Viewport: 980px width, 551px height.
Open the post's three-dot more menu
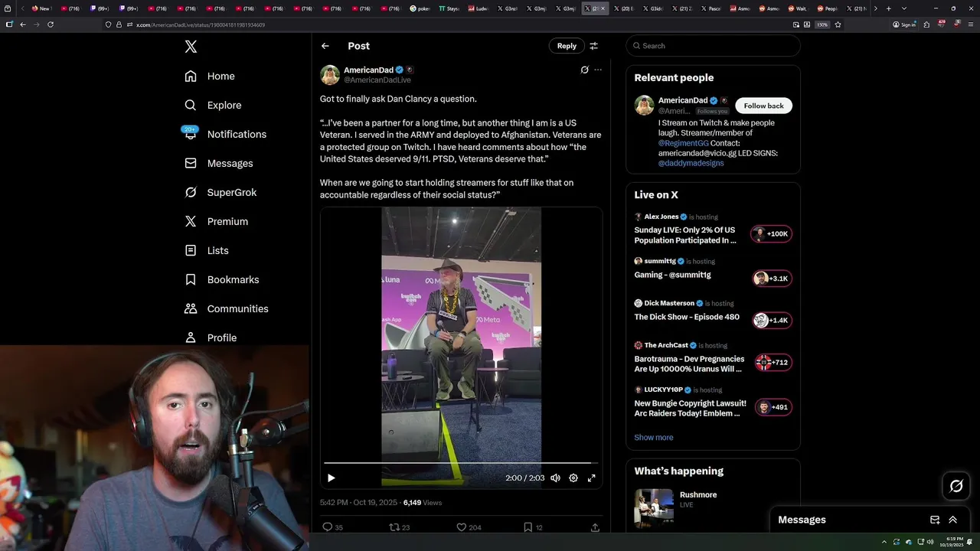click(x=598, y=70)
